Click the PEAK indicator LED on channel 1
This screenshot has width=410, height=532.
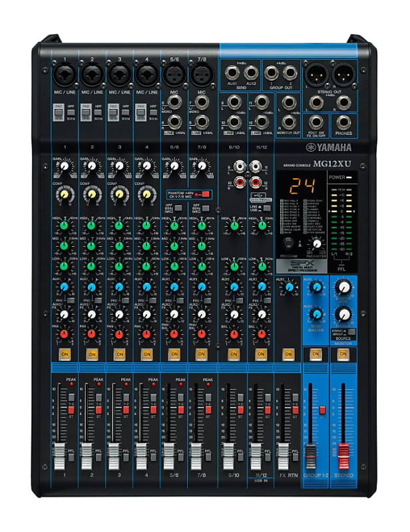71,384
